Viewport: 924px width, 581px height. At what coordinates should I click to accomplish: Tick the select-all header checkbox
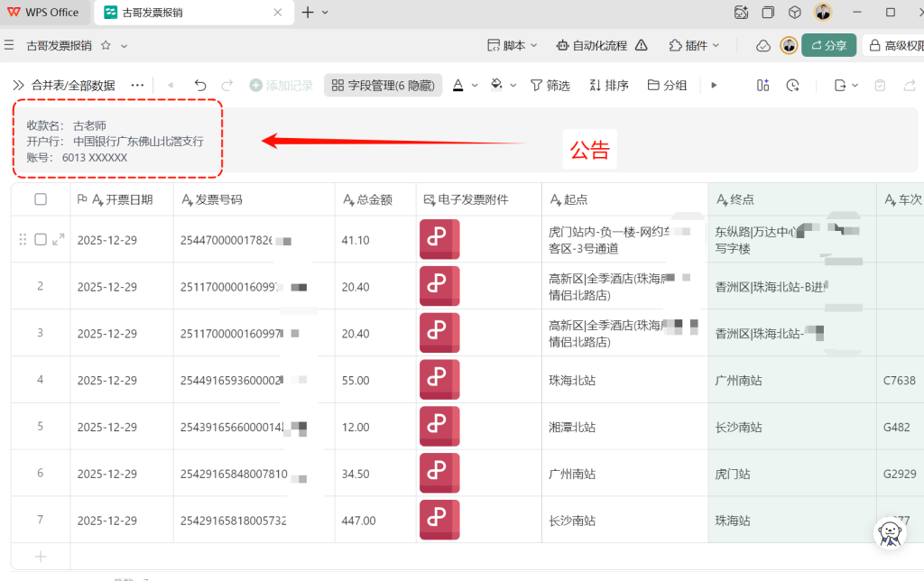(41, 199)
